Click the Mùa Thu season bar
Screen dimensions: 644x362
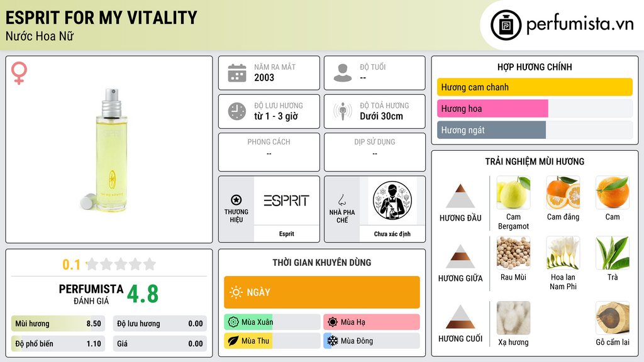(272, 341)
